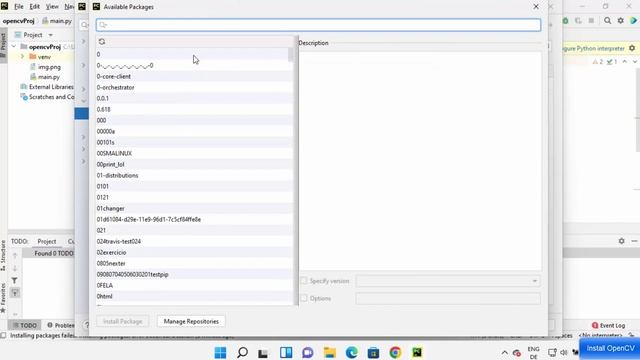Image resolution: width=640 pixels, height=360 pixels.
Task: Click the configure interpreter gear icon
Action: pos(632,48)
